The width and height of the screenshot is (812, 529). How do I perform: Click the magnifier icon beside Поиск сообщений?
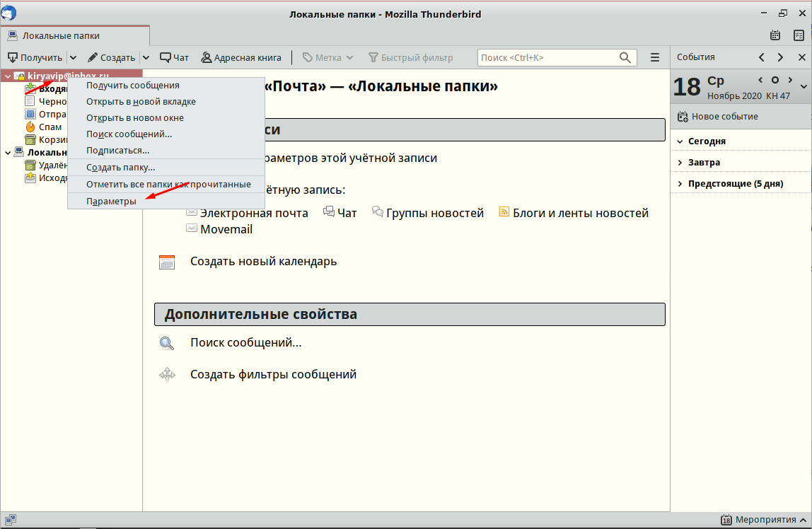click(x=167, y=343)
